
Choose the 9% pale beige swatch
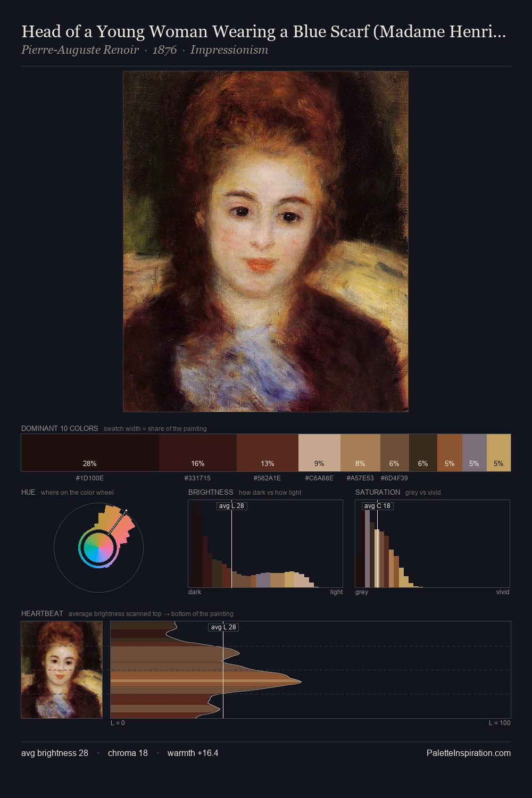[x=319, y=453]
